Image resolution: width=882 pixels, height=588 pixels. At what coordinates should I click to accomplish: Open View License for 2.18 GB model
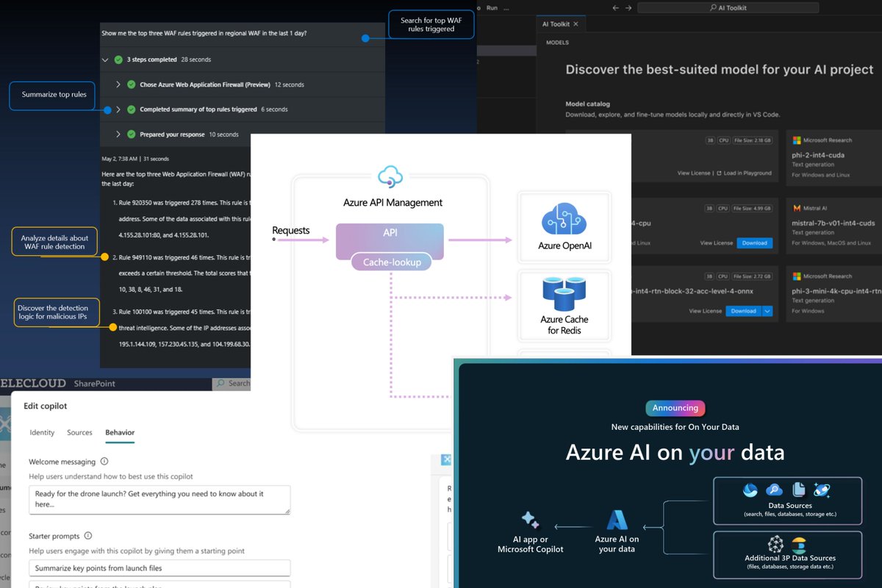[x=694, y=173]
